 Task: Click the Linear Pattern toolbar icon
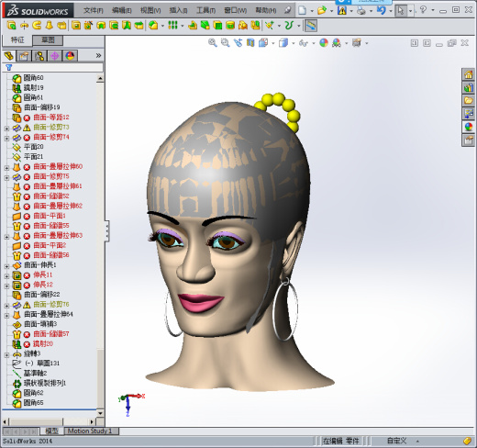[172, 26]
